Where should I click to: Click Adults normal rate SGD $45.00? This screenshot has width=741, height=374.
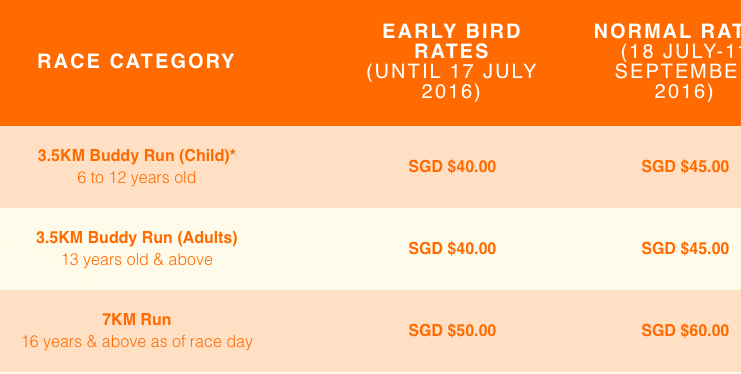tap(685, 249)
